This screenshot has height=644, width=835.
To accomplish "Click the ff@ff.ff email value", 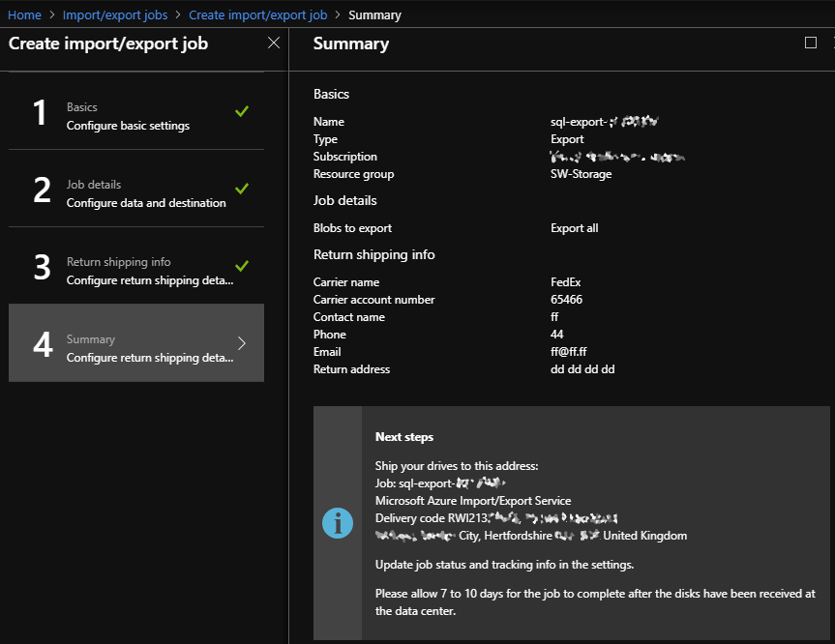I will tap(567, 351).
